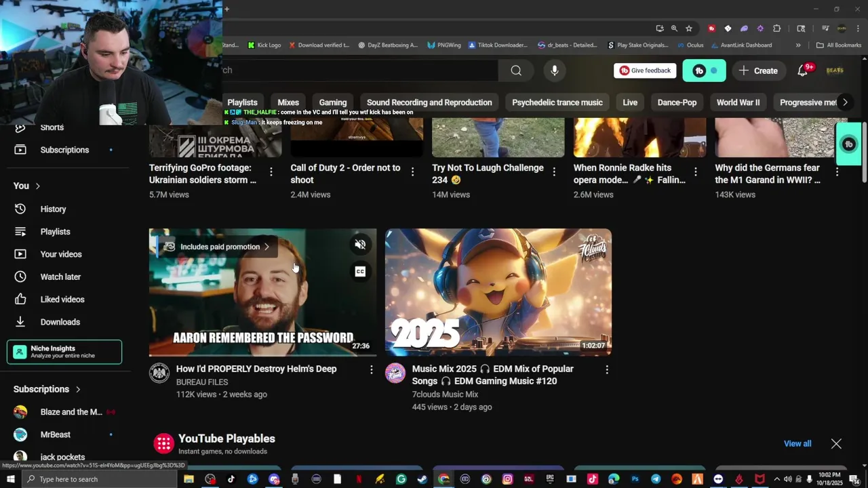The width and height of the screenshot is (868, 488).
Task: Open the Oculus bookmark
Action: (690, 45)
